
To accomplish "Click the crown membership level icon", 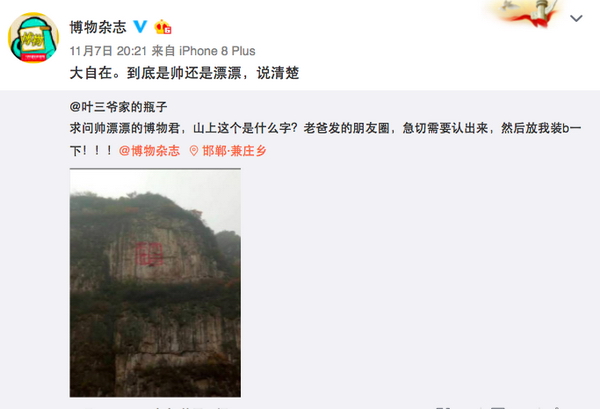I will (162, 27).
